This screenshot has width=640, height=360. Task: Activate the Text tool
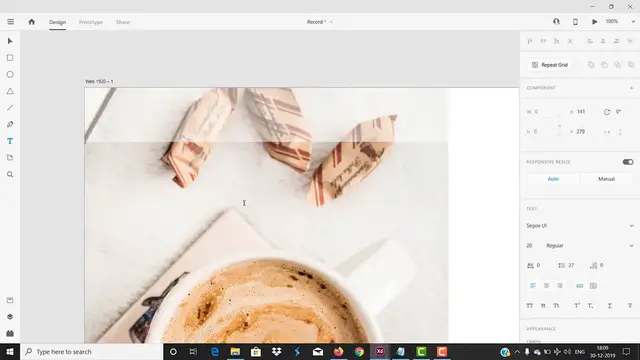10,141
